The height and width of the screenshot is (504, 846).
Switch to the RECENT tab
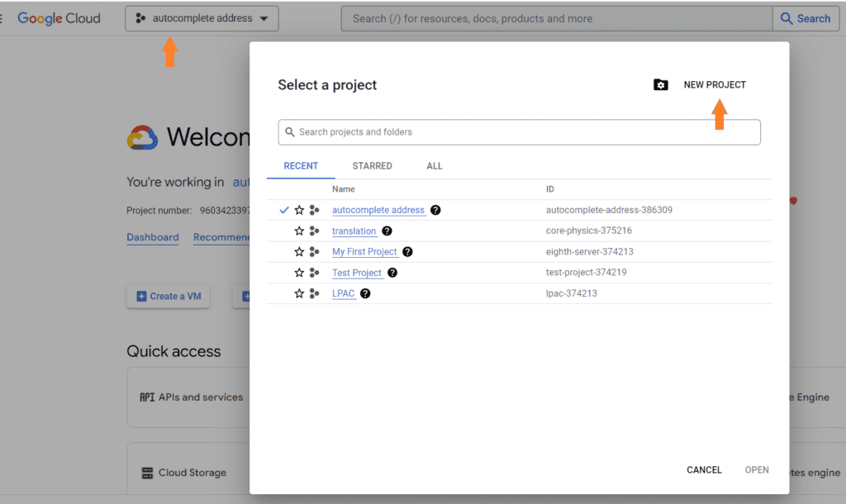pos(301,166)
